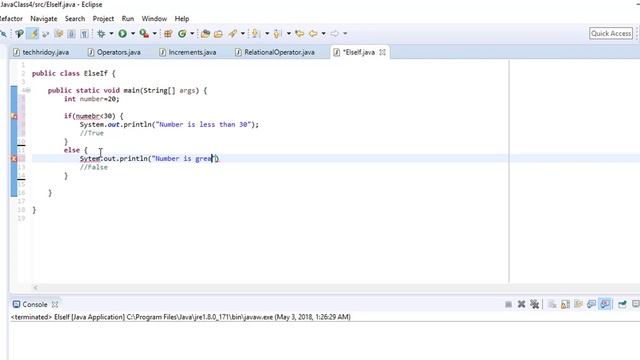Toggle Console Word Wrap icon
This screenshot has width=640, height=360.
point(578,304)
